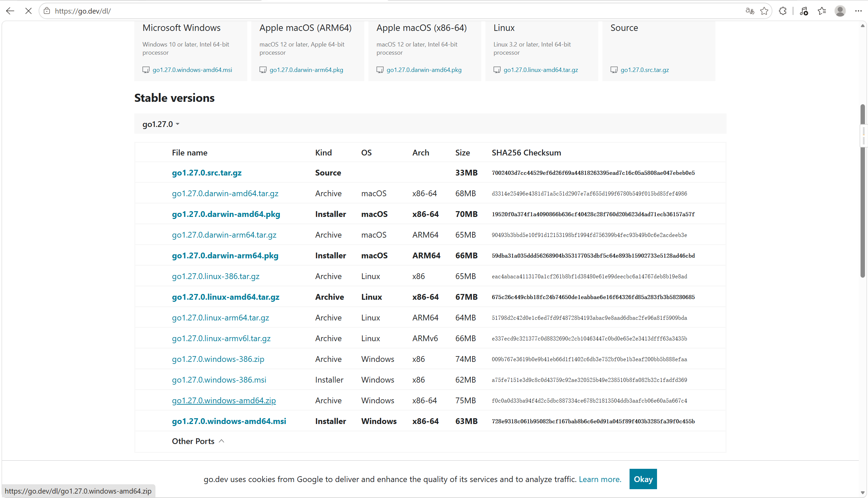Open the Learn more cookie link
This screenshot has width=868, height=498.
600,479
